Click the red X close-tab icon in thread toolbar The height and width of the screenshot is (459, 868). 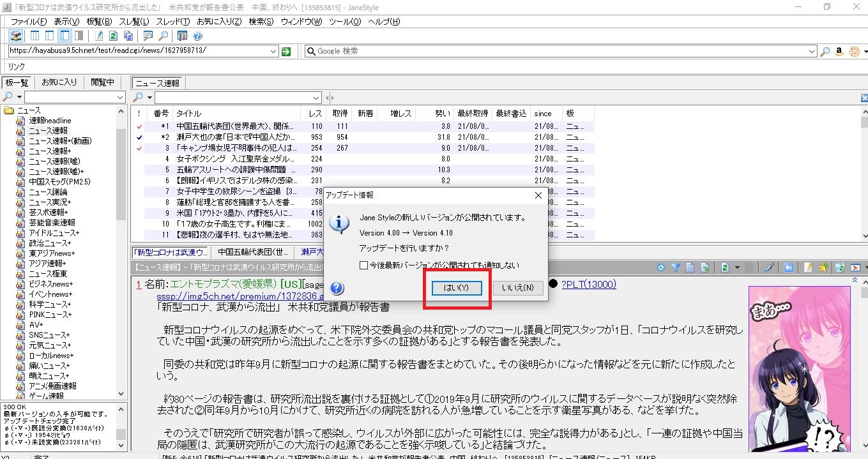coord(855,267)
